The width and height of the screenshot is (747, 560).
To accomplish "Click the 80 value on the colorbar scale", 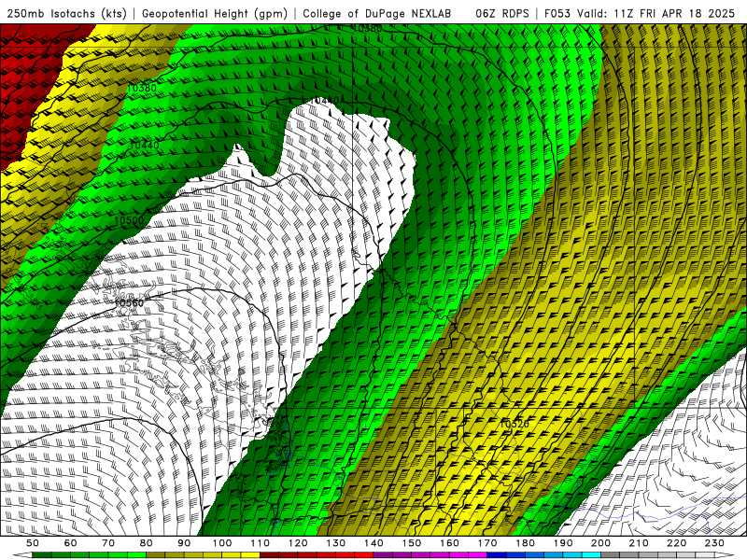I will [147, 543].
